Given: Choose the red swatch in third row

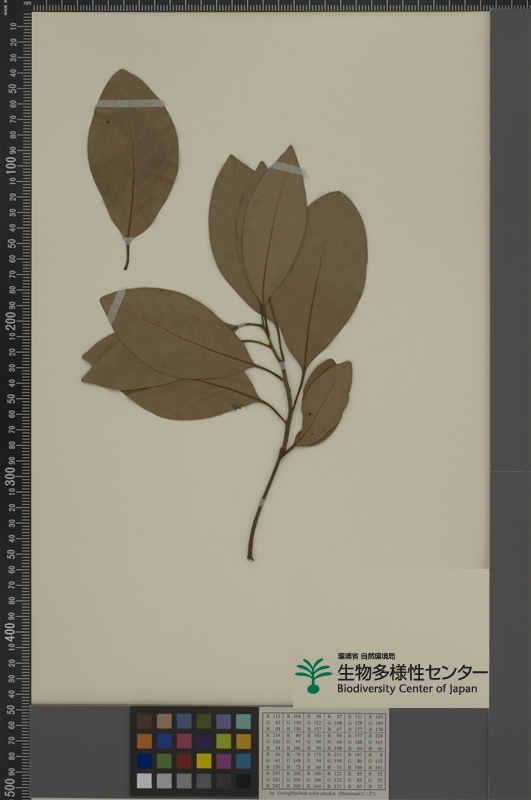Looking at the screenshot, I should coord(184,761).
